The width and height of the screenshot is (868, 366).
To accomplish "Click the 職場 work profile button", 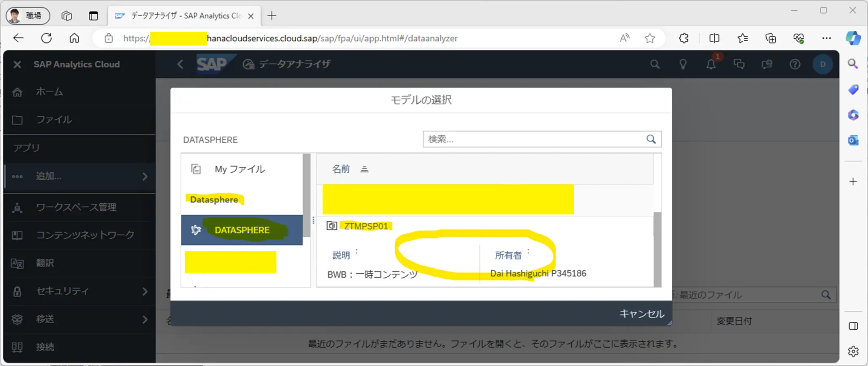I will click(28, 16).
